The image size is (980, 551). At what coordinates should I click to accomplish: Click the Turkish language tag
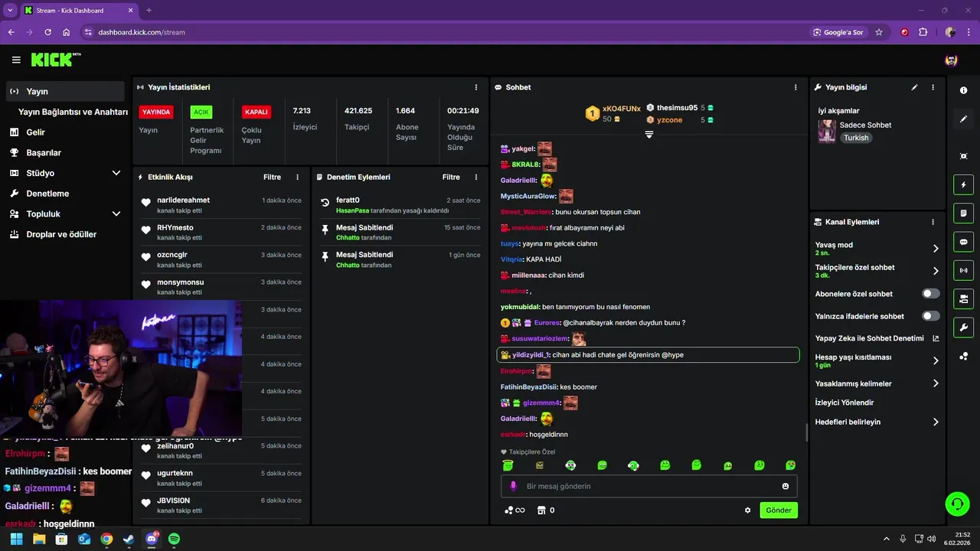[856, 138]
